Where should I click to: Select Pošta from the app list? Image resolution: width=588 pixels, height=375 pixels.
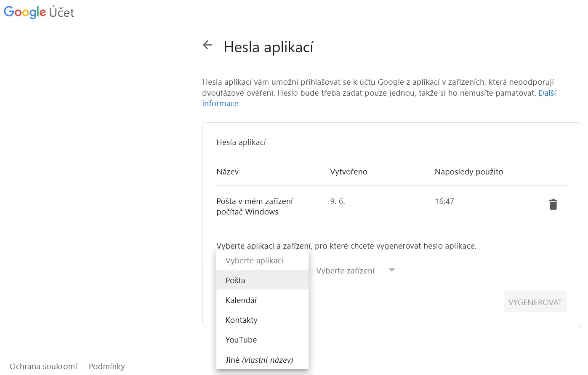click(235, 280)
